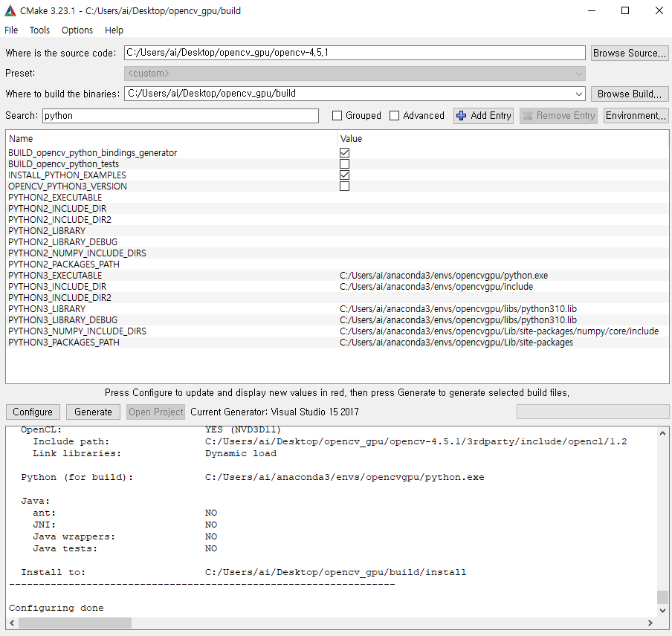
Task: Select PYTHON2_NUMPY_INCLUDE_DIRS entry
Action: [77, 253]
